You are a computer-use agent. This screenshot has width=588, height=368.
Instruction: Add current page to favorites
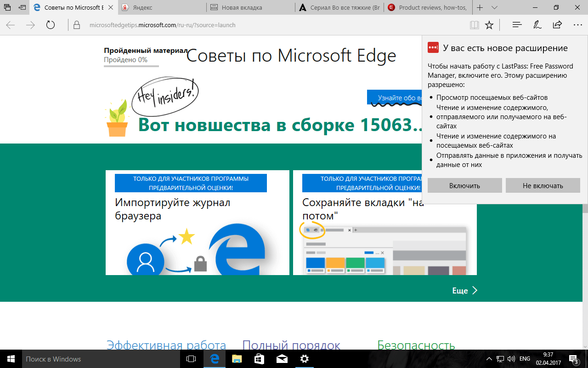(x=489, y=25)
